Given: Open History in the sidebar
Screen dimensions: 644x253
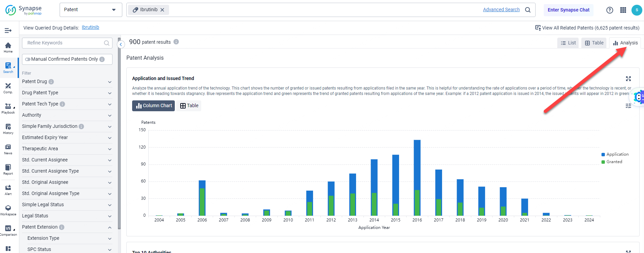Looking at the screenshot, I should coord(8,129).
